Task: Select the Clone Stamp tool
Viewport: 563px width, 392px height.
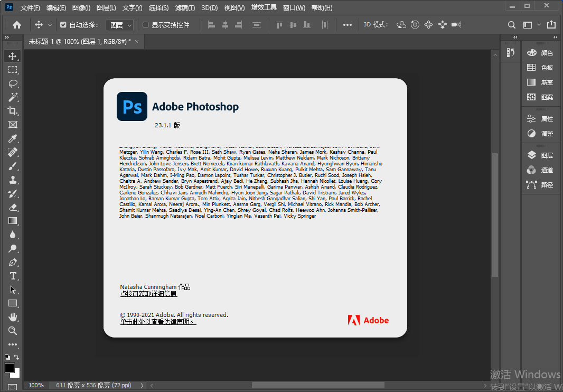Action: click(13, 180)
